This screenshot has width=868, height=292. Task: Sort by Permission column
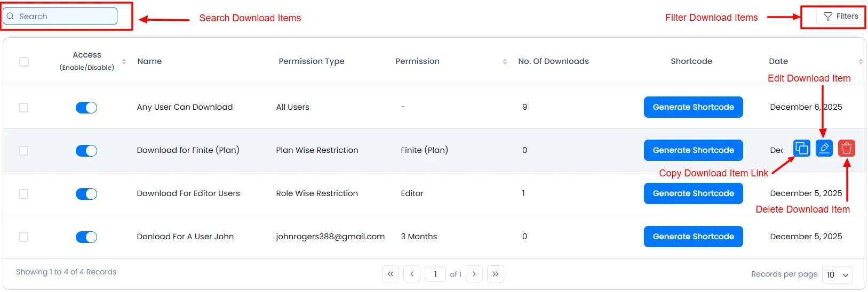[x=505, y=61]
